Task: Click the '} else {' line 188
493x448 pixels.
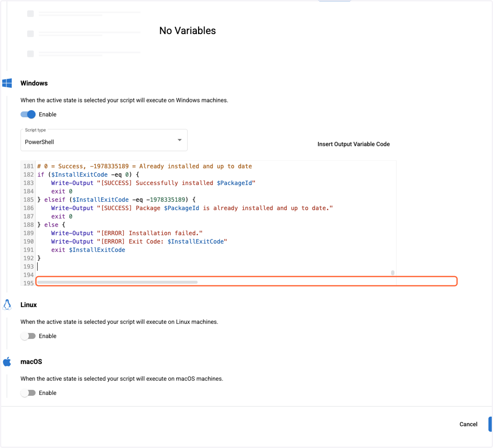Action: (51, 225)
